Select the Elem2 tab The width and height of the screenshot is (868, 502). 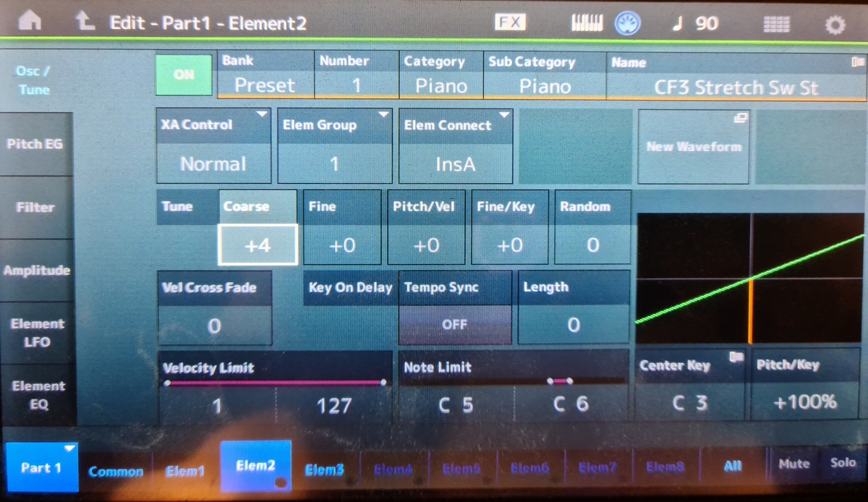(255, 467)
